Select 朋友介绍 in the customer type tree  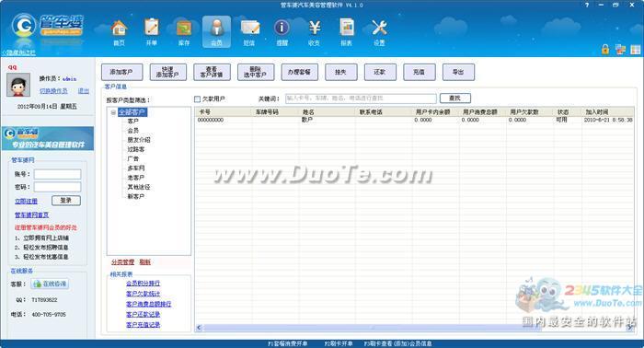[x=138, y=140]
